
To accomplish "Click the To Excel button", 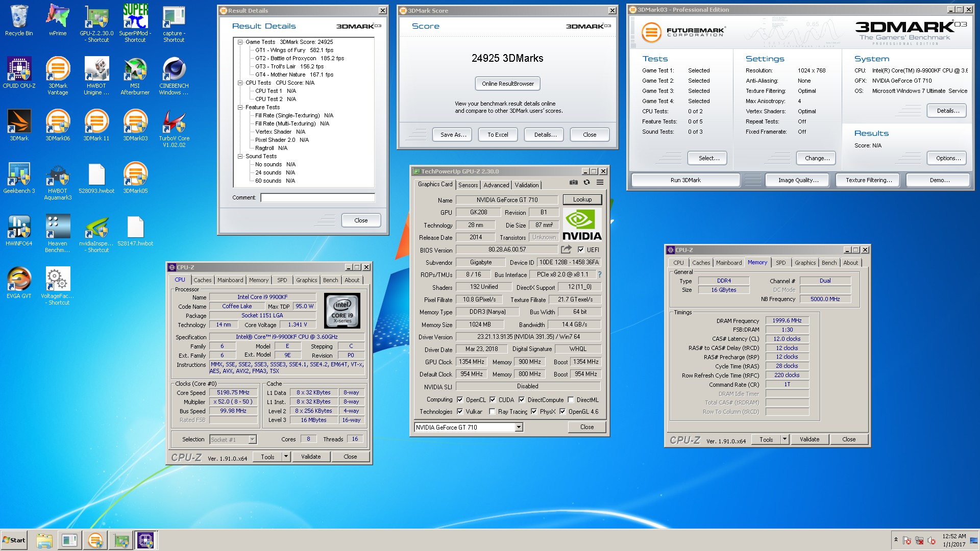I will pyautogui.click(x=498, y=135).
